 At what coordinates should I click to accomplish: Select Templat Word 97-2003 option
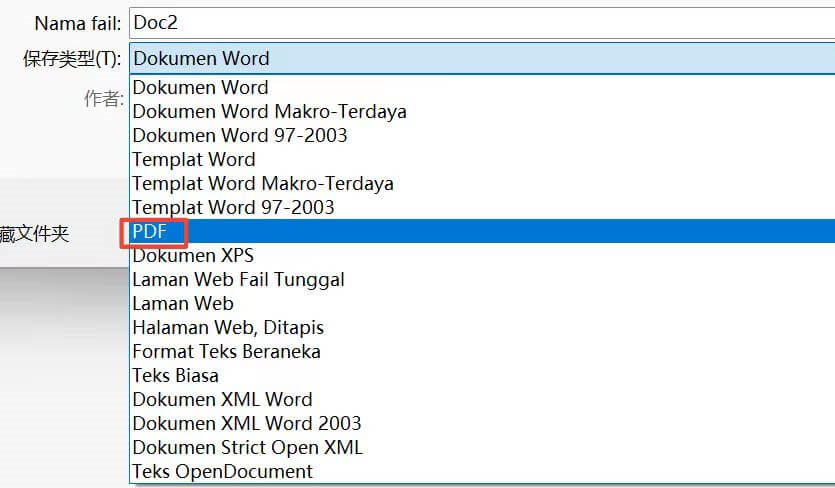[233, 207]
